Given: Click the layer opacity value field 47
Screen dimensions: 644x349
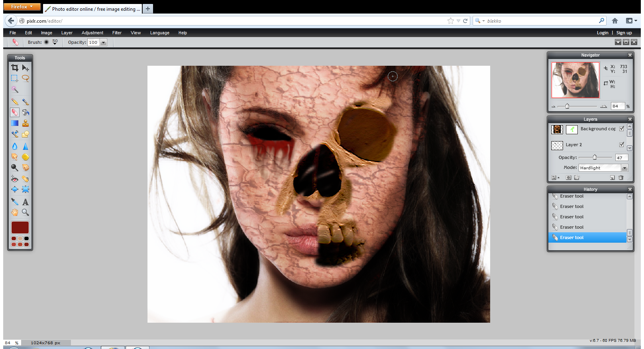Looking at the screenshot, I should [x=621, y=158].
